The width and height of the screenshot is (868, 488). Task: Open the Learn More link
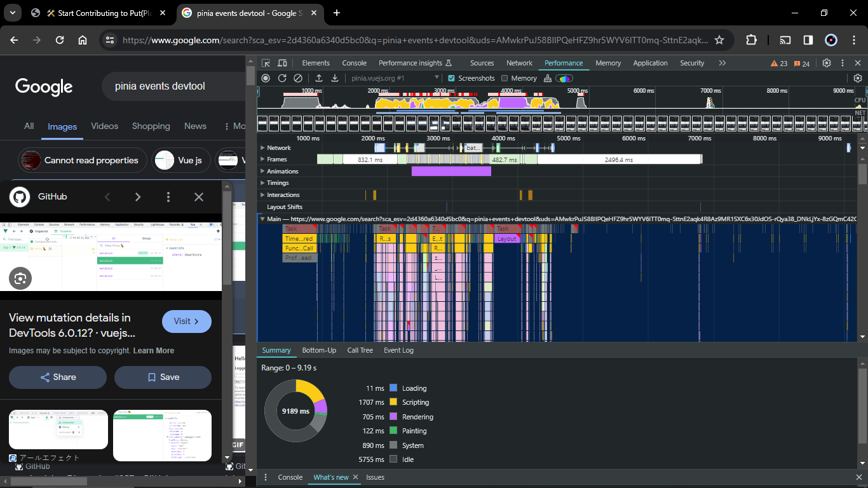coord(154,351)
